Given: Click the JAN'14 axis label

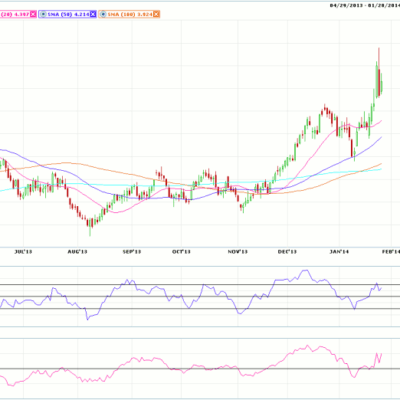Looking at the screenshot, I should (x=339, y=252).
